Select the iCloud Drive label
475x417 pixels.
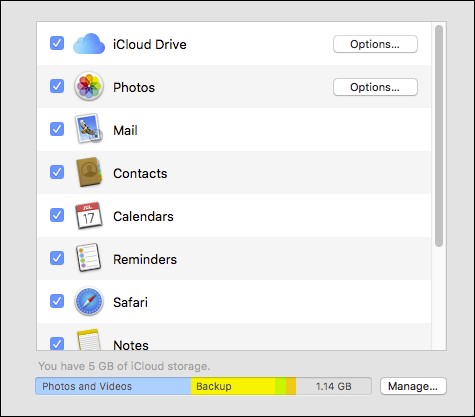pyautogui.click(x=150, y=44)
